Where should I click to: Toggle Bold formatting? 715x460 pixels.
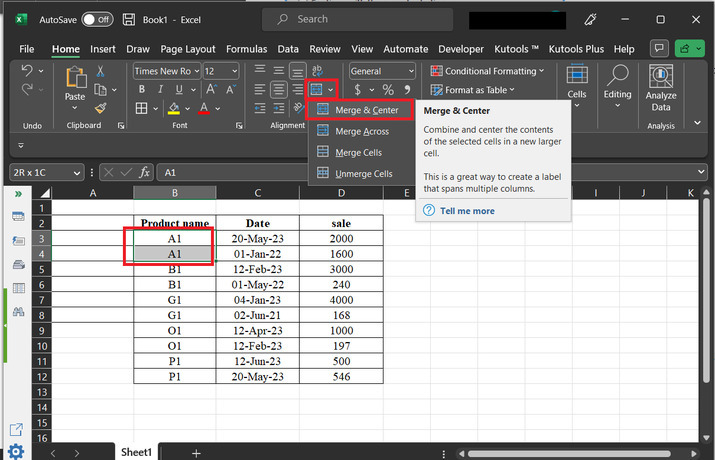[142, 90]
